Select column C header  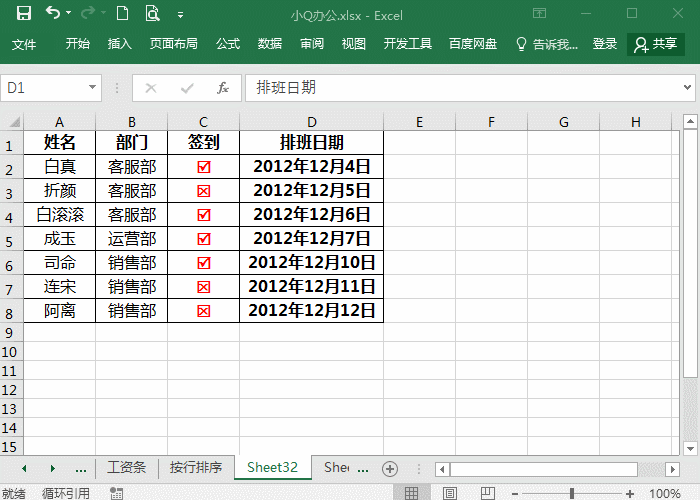[204, 122]
